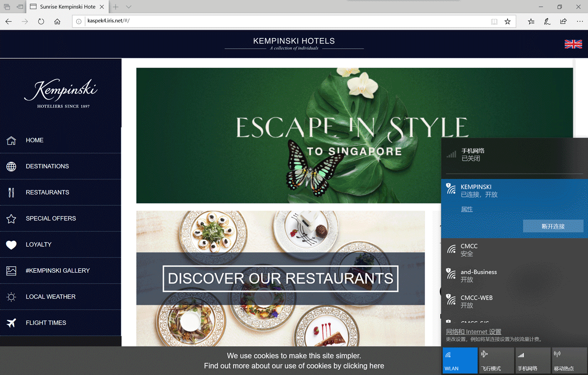Click the Special Offers star icon
The height and width of the screenshot is (375, 588).
(x=11, y=219)
